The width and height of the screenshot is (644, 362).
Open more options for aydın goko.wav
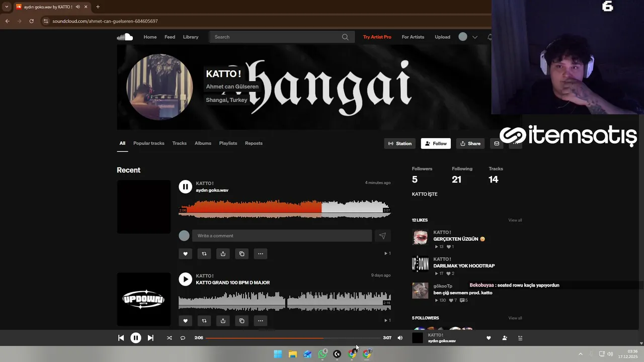pyautogui.click(x=261, y=254)
